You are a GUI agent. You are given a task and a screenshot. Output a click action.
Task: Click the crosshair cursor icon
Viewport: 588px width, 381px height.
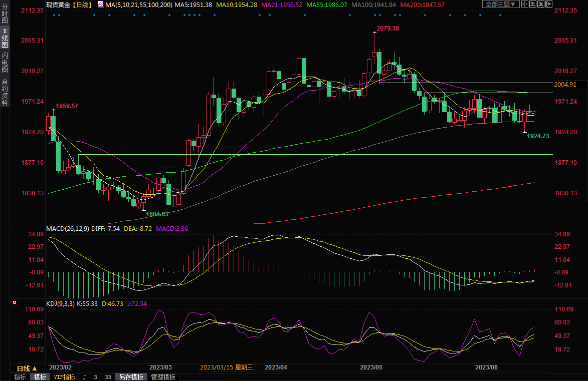tap(525, 5)
